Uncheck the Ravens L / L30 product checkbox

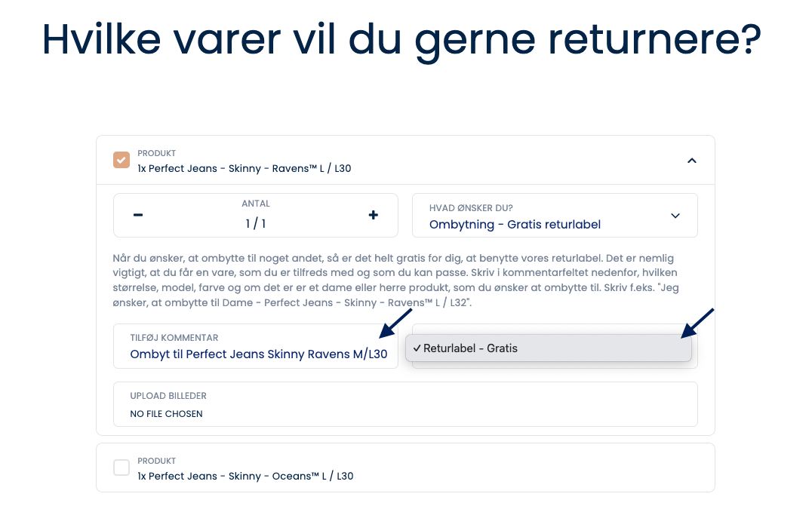[121, 160]
